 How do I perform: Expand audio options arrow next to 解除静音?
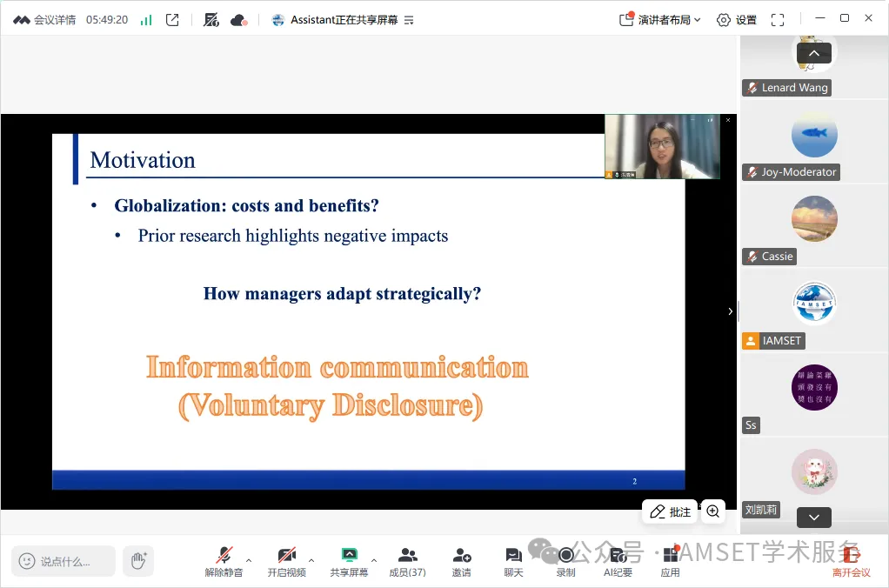(x=248, y=560)
